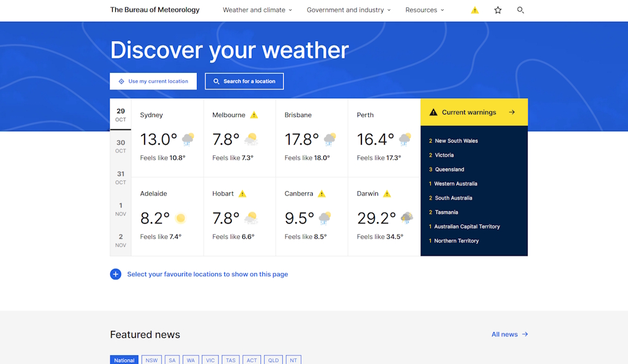Open Sydney weather tile

[167, 138]
